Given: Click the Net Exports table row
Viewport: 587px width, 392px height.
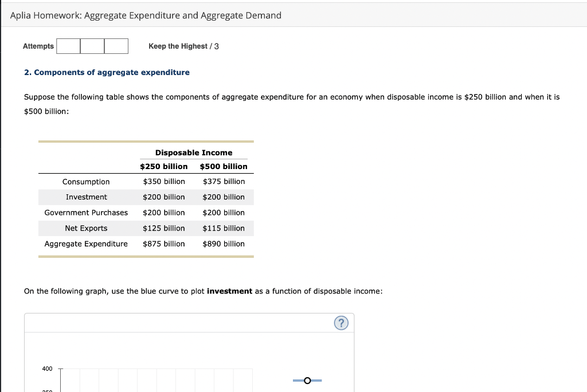Looking at the screenshot, I should coord(86,228).
